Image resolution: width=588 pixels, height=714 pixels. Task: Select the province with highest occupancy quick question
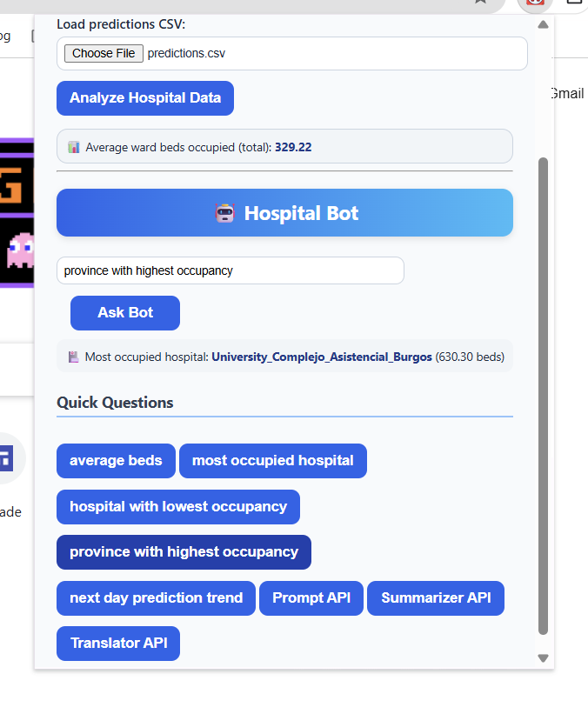[x=184, y=552]
